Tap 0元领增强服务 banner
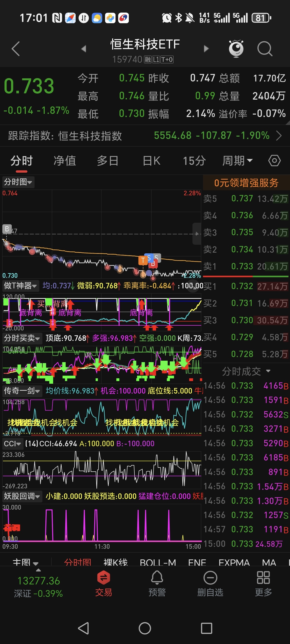Image resolution: width=290 pixels, height=644 pixels. click(246, 183)
